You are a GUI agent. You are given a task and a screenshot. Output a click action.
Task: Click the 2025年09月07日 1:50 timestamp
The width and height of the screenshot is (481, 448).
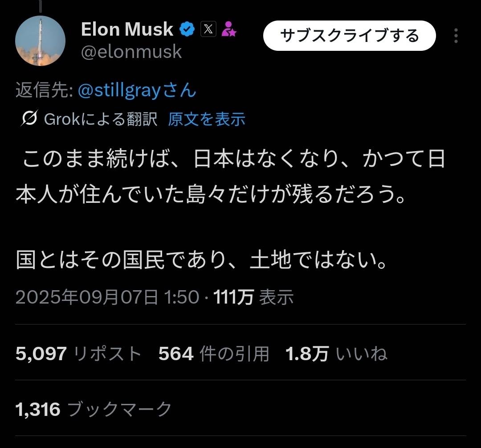107,297
